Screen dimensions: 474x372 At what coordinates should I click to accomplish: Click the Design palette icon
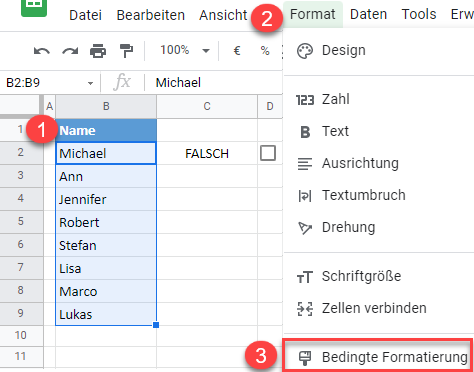tap(305, 51)
